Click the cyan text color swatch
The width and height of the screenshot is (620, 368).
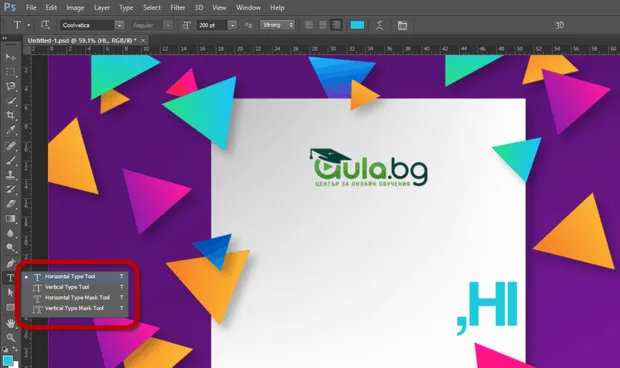(357, 25)
